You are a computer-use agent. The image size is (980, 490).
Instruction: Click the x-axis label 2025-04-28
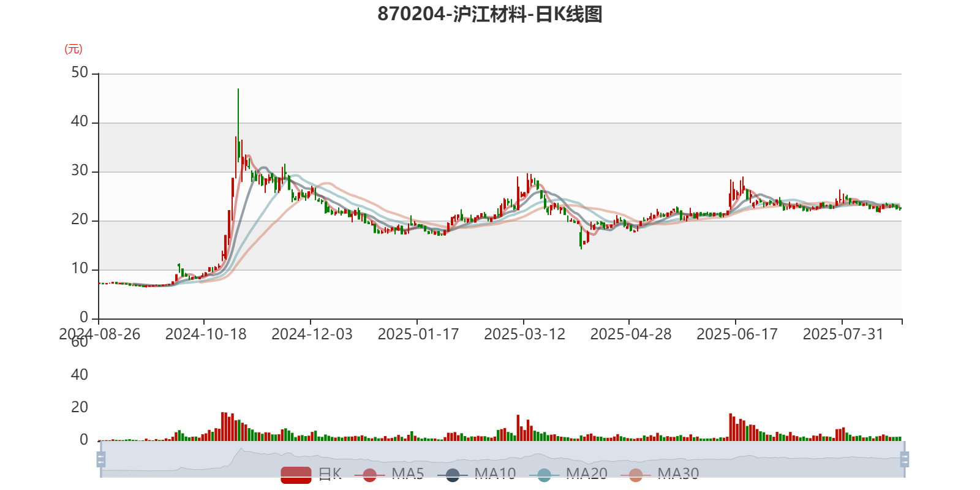(x=631, y=334)
